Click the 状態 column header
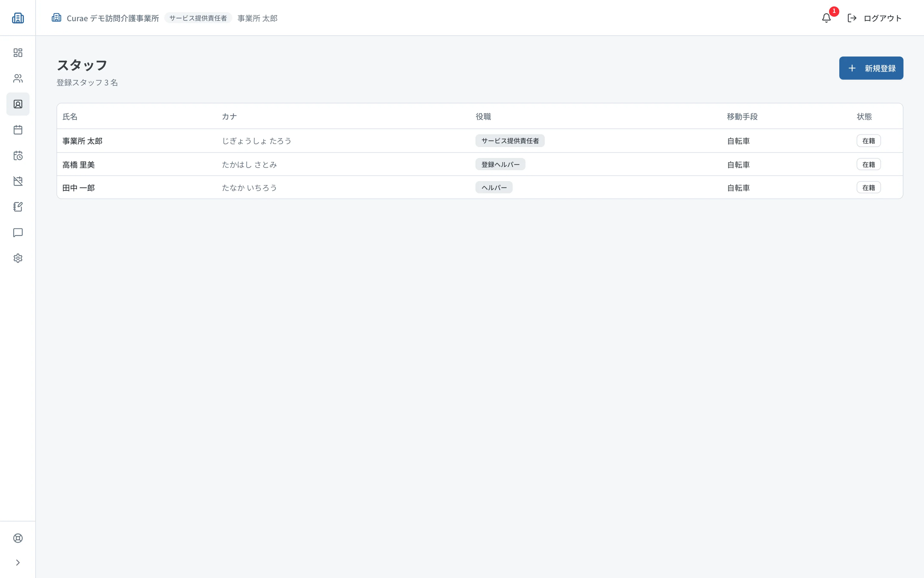Screen dimensions: 924x578 click(864, 117)
